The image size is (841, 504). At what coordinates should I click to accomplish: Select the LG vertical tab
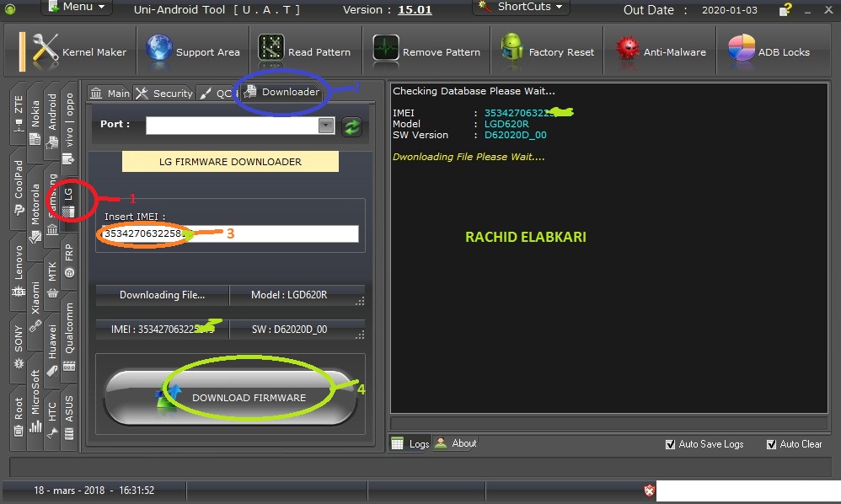tap(68, 202)
